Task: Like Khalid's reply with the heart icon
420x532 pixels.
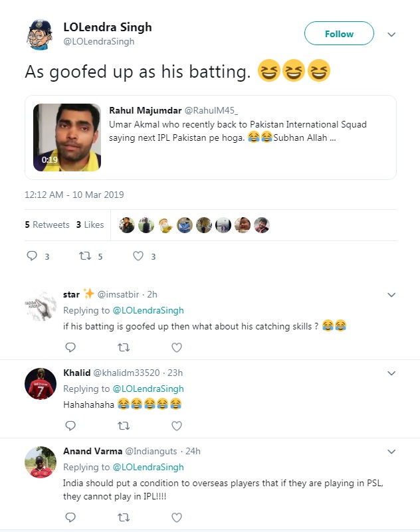Action: coord(177,426)
